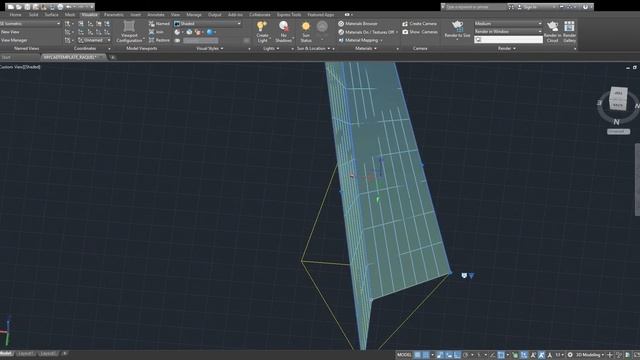Click the New View button

(x=11, y=32)
